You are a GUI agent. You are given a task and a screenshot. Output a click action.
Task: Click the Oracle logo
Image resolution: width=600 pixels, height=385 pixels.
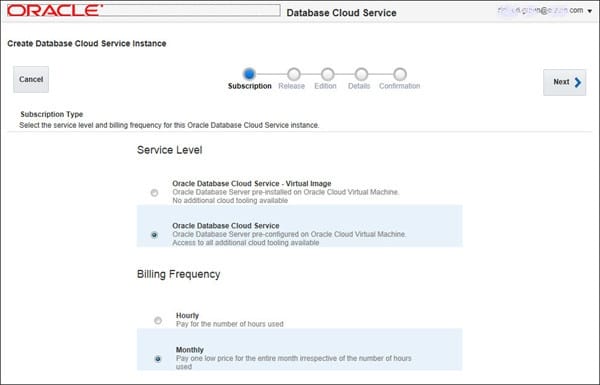click(55, 10)
